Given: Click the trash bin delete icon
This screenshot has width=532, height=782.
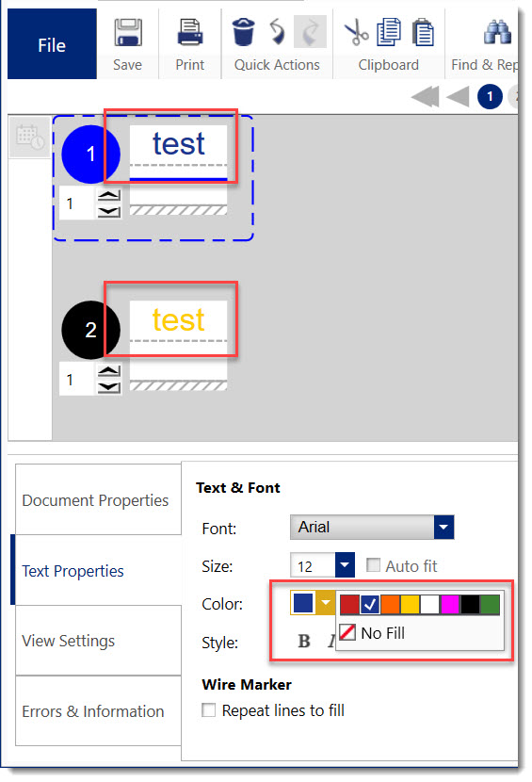Looking at the screenshot, I should point(243,32).
